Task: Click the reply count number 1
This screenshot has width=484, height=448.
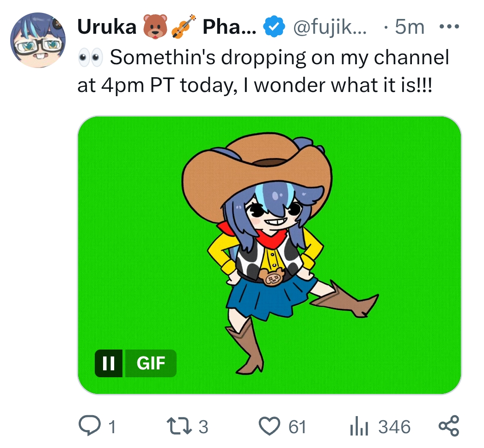Action: [x=112, y=427]
